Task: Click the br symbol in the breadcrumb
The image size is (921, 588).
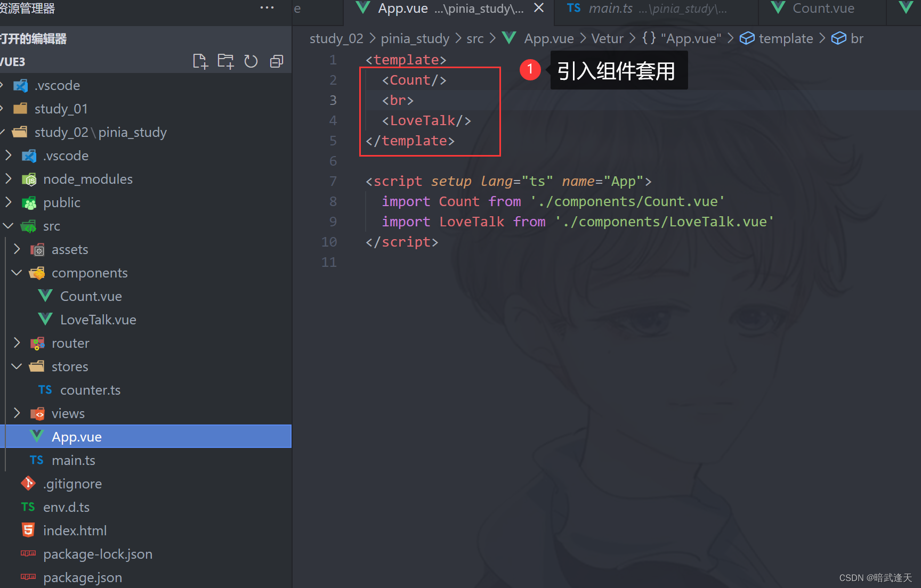Action: click(x=857, y=38)
